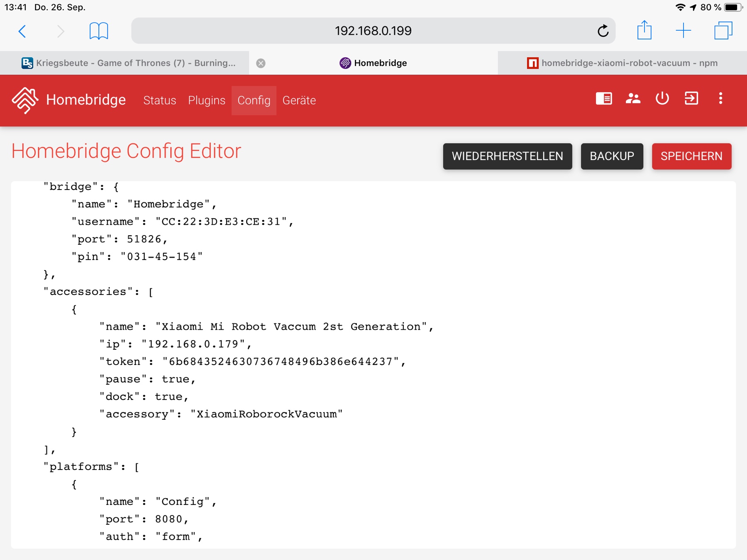
Task: Open the Geräte page
Action: 299,100
